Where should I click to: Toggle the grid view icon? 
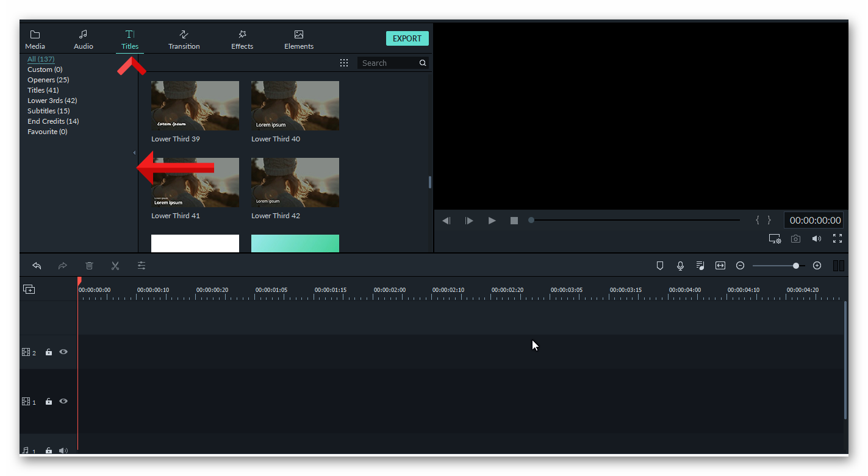pyautogui.click(x=344, y=63)
